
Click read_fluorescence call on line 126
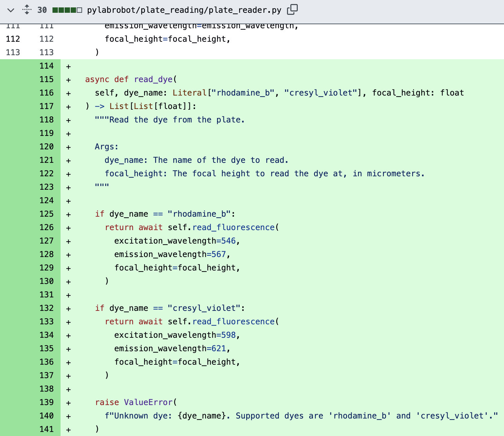tap(233, 227)
